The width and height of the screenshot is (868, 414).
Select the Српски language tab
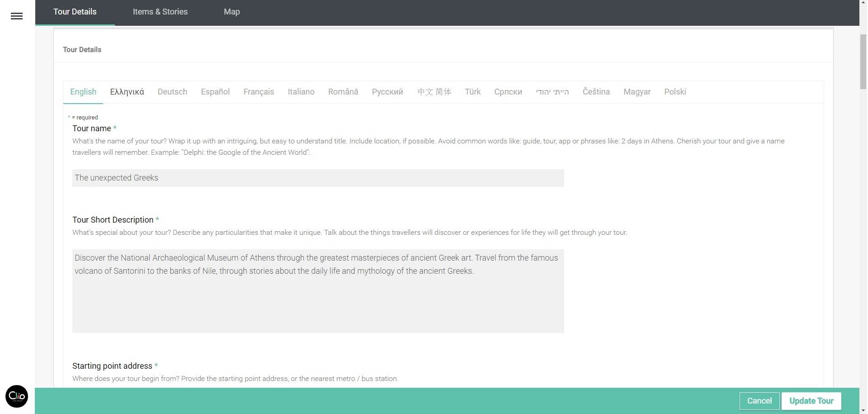(508, 92)
